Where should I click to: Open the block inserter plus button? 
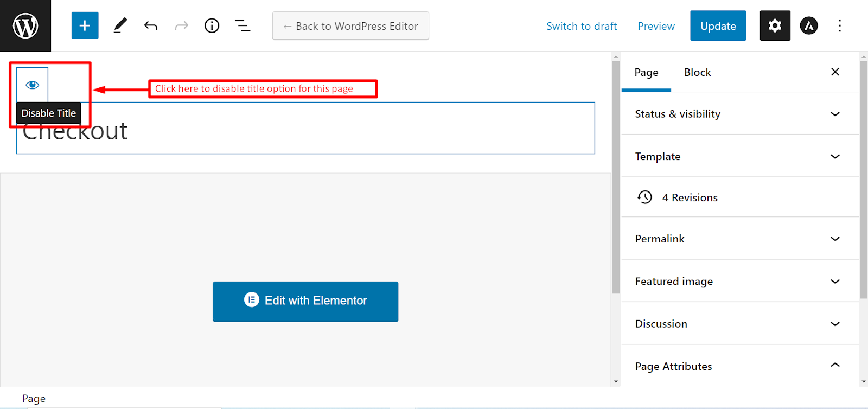click(x=85, y=25)
